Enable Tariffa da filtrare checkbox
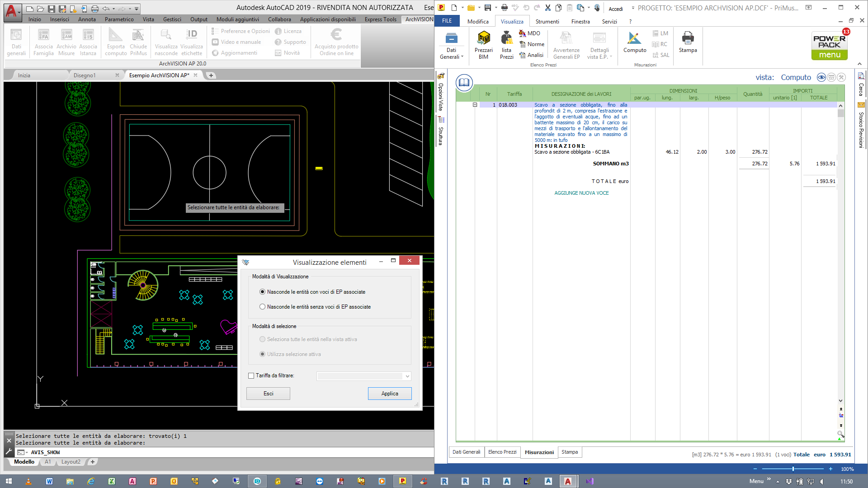The image size is (868, 488). 251,376
